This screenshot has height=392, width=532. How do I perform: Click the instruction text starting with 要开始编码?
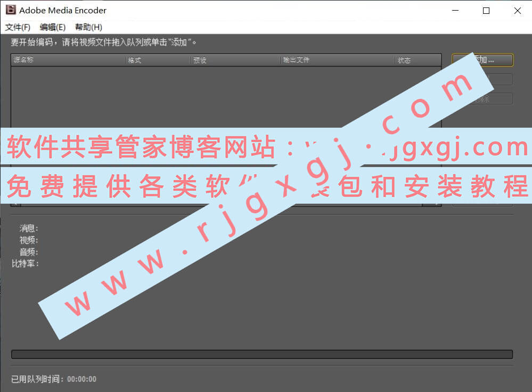pyautogui.click(x=103, y=42)
